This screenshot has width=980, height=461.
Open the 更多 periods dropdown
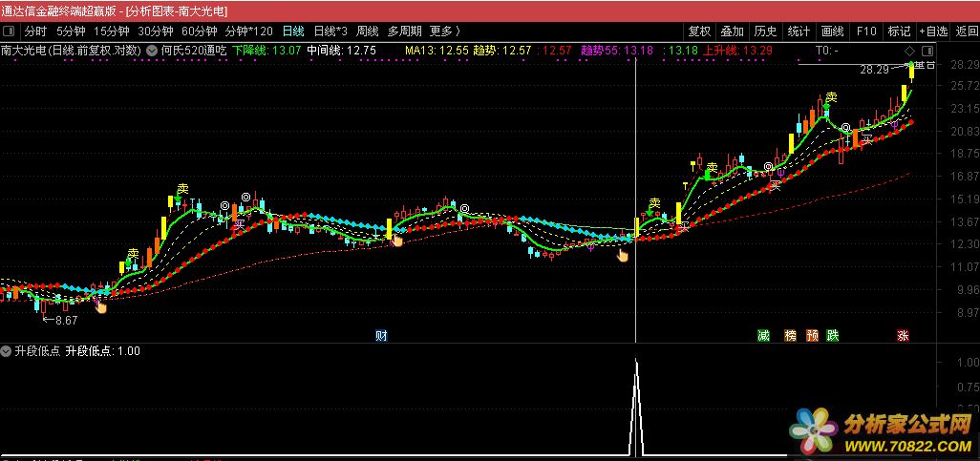click(444, 31)
